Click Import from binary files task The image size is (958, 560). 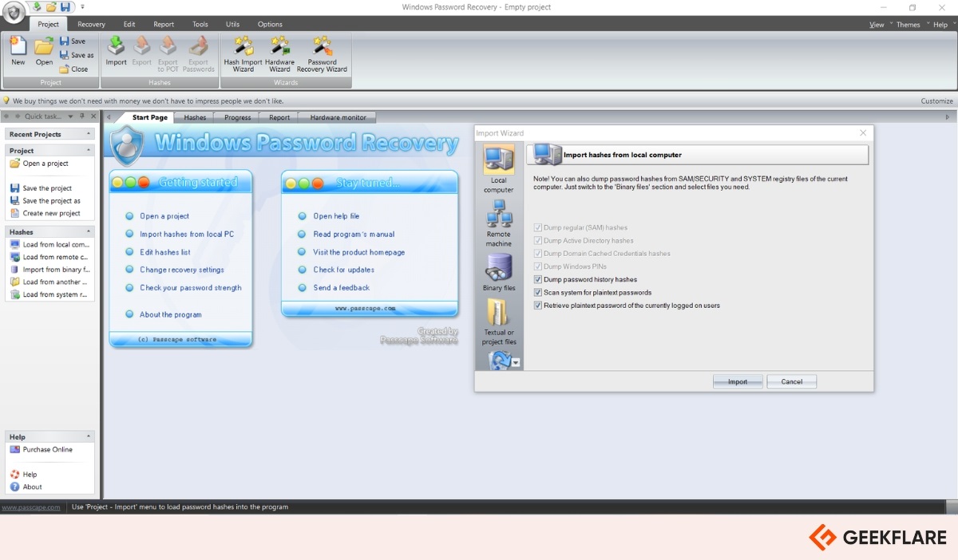click(x=49, y=270)
